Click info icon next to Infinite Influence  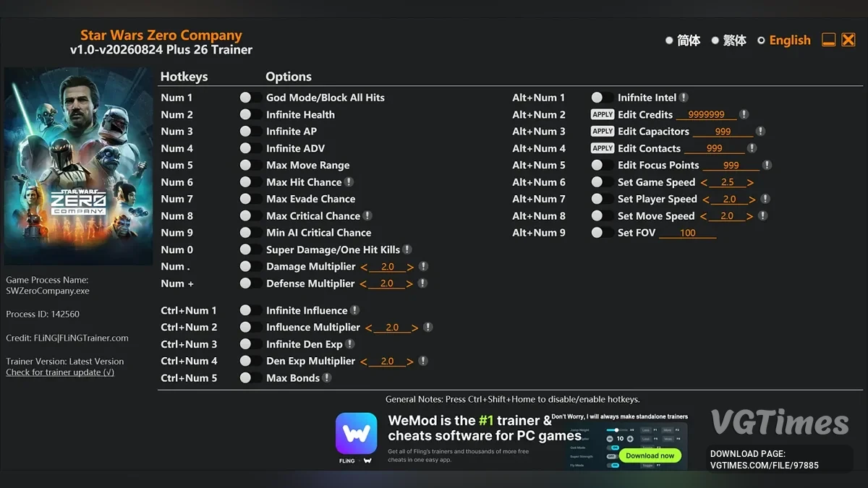[x=355, y=310]
